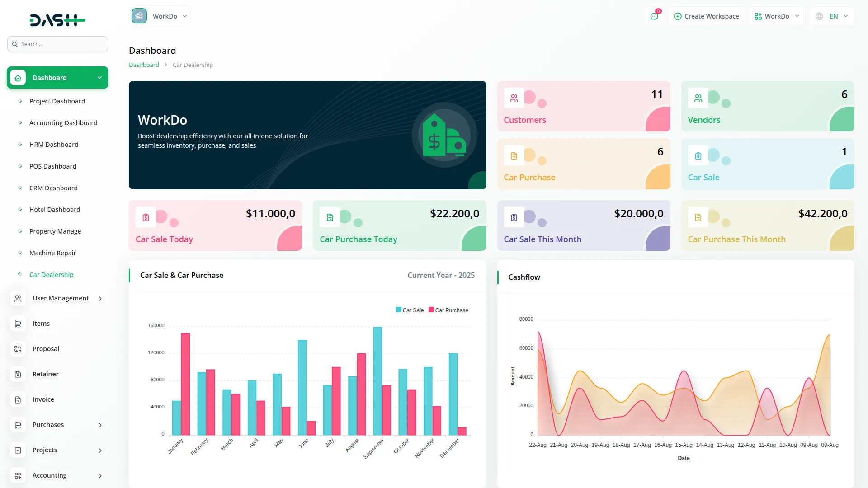Image resolution: width=868 pixels, height=488 pixels.
Task: Click the Invoice sidebar icon
Action: coord(18,399)
